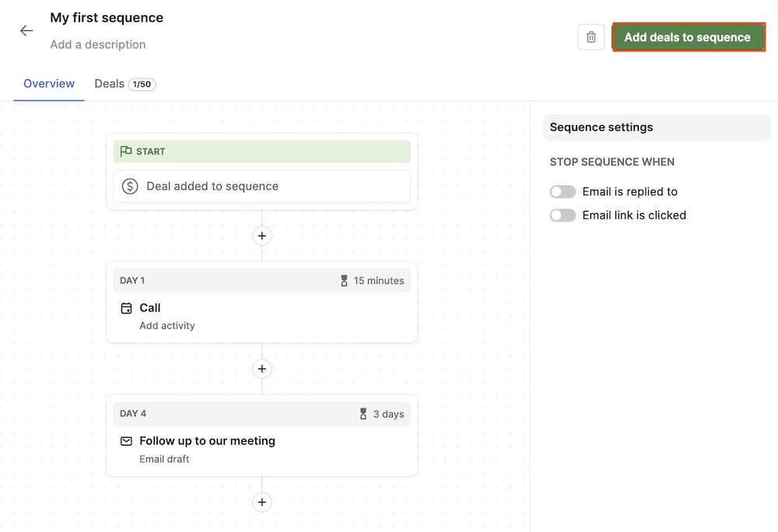The width and height of the screenshot is (778, 532).
Task: Click the Add a description field
Action: [98, 44]
